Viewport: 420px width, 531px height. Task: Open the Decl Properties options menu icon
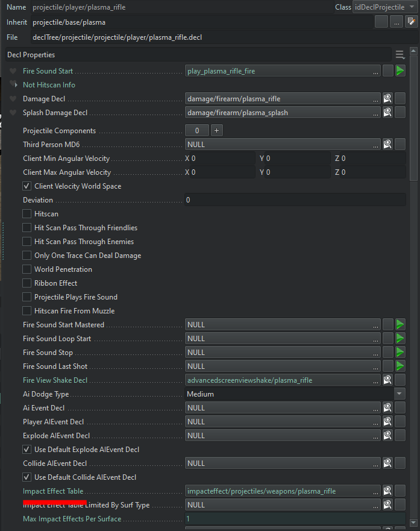[400, 54]
